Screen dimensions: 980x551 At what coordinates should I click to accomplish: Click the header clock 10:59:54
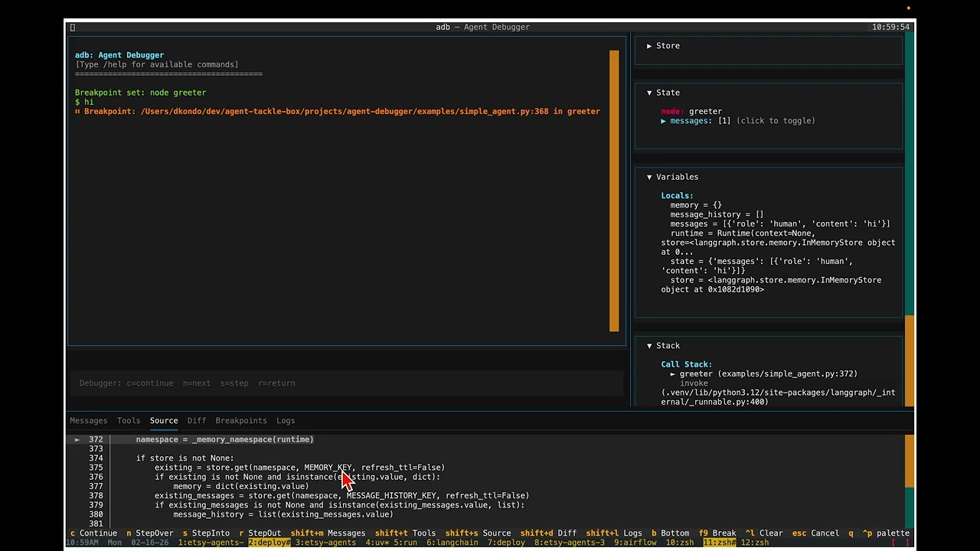coord(890,28)
